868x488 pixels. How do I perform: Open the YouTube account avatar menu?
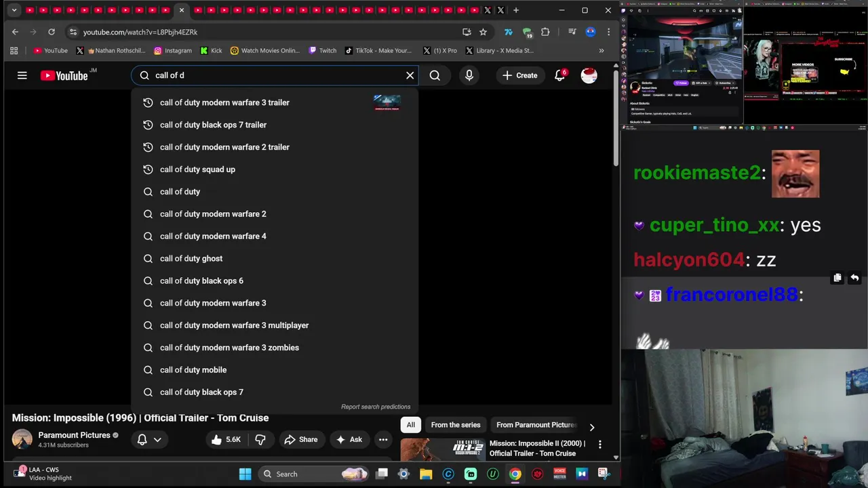(x=589, y=75)
